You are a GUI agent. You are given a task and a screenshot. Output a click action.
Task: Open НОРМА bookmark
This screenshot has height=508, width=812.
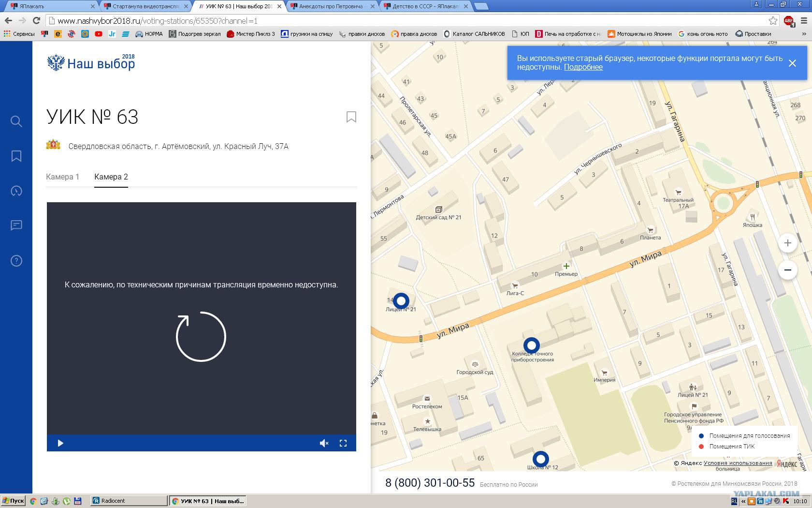click(149, 34)
